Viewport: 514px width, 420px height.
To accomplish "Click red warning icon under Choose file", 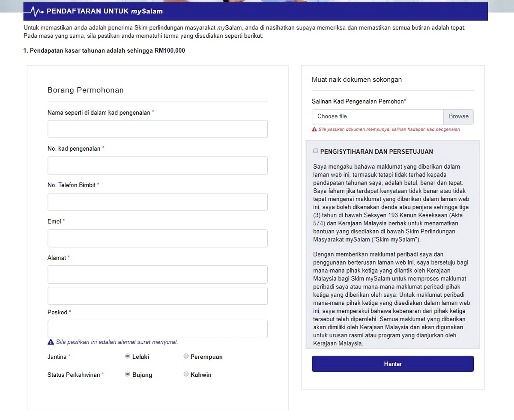I will pyautogui.click(x=314, y=129).
